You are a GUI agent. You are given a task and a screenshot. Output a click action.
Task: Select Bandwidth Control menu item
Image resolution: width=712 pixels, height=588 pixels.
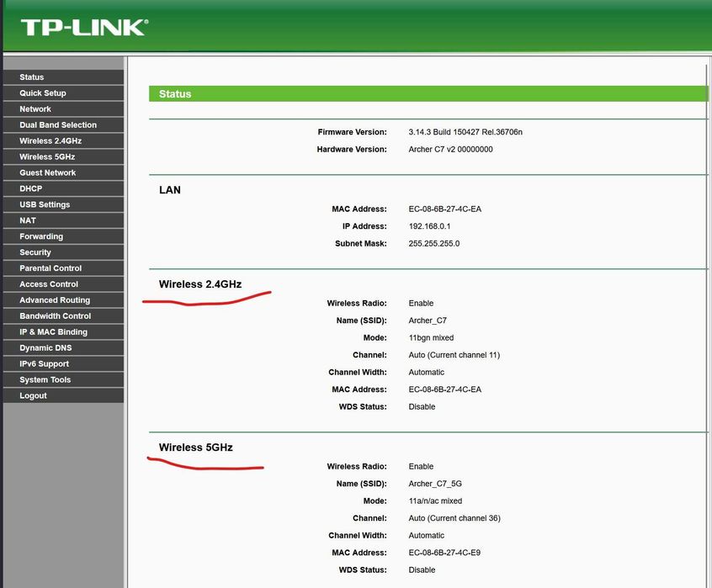pos(63,315)
